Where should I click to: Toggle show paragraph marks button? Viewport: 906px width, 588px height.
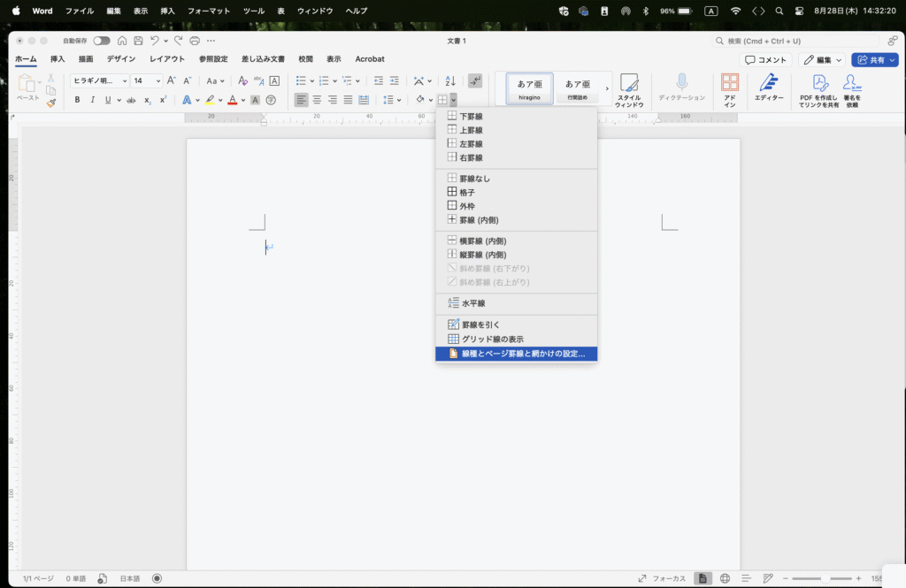[475, 80]
